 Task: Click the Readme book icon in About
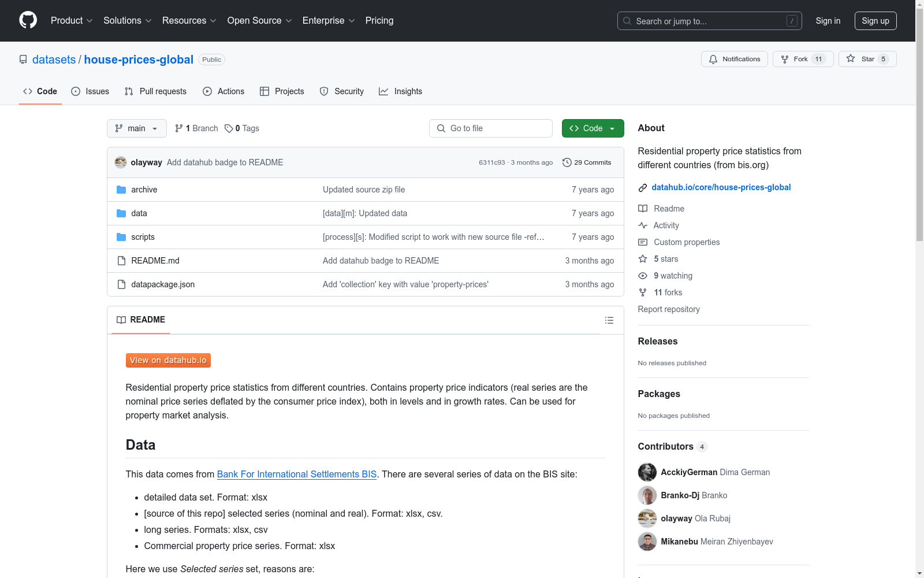click(643, 209)
